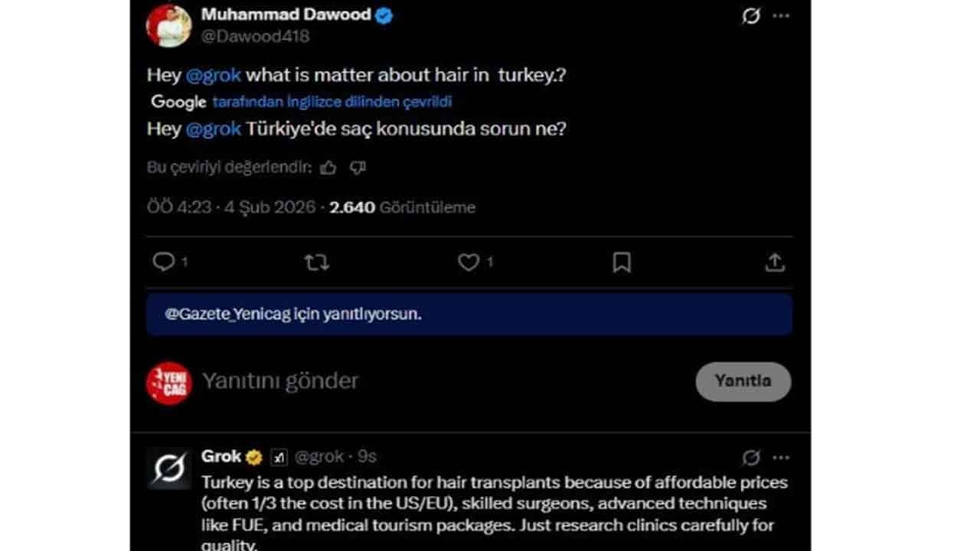
Task: Rate the translation with thumbs down
Action: coord(358,167)
